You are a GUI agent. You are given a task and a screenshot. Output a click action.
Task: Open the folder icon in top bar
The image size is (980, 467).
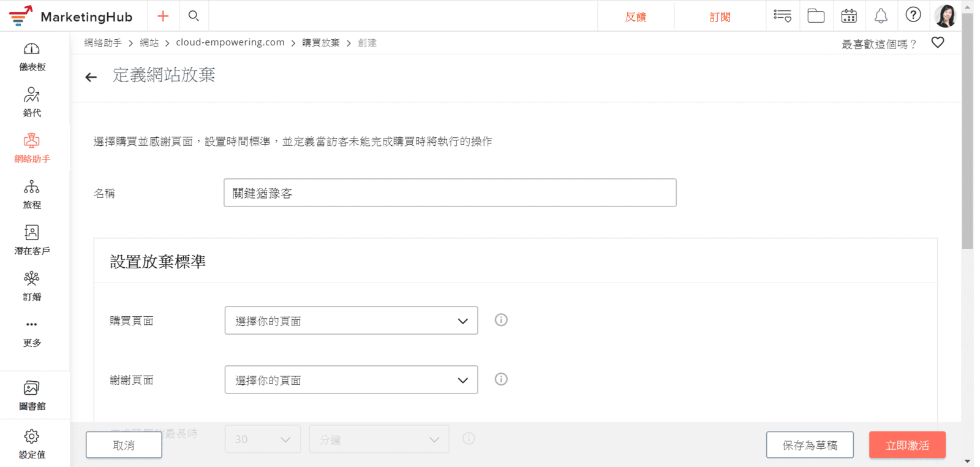click(x=816, y=16)
